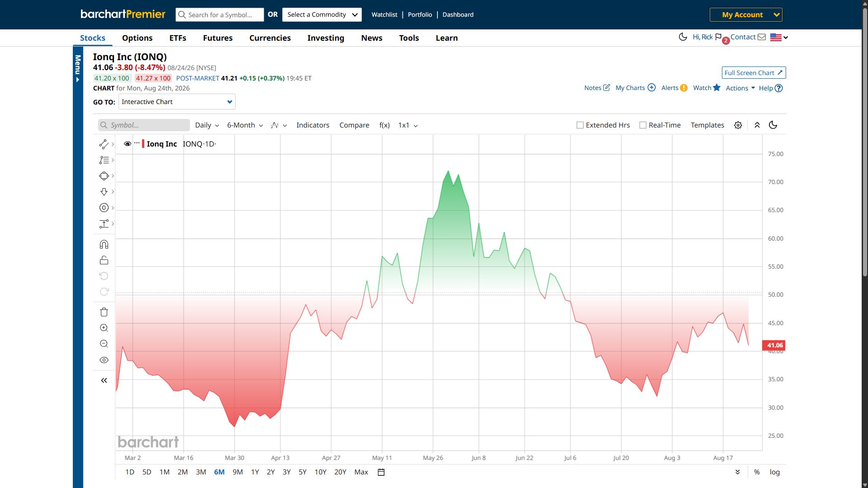Toggle percent scale on the chart
Screen dimensions: 868x488
click(757, 472)
